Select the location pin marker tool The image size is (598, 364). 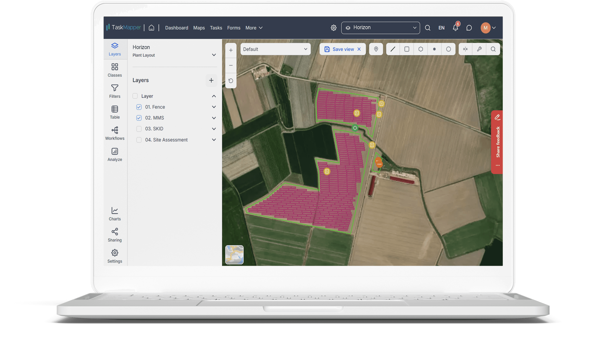click(376, 49)
